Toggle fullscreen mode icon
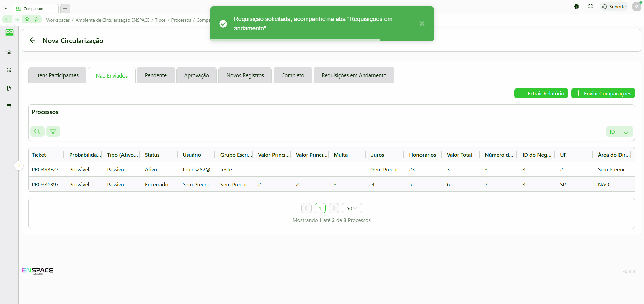The height and width of the screenshot is (304, 644). (x=590, y=7)
